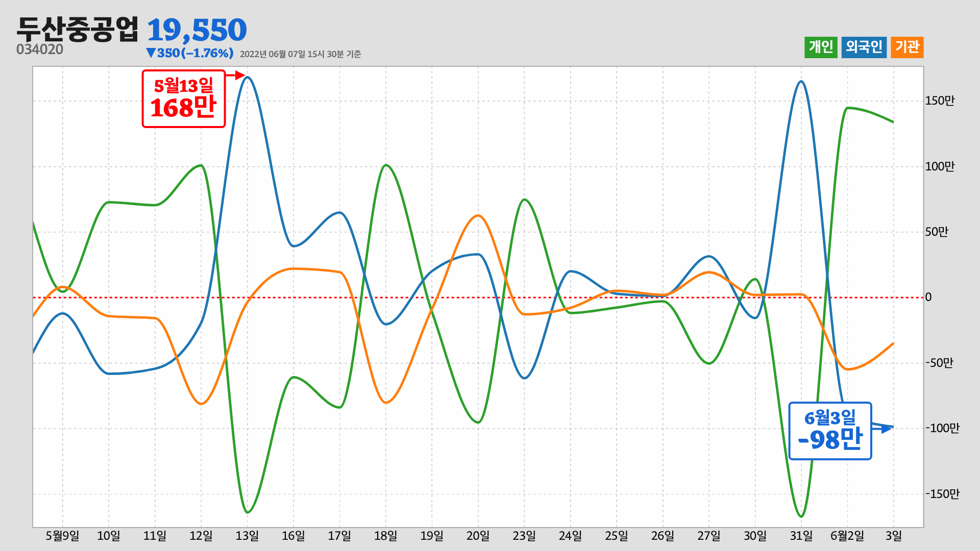The image size is (980, 551).
Task: Click x-axis label 18일
Action: tap(385, 536)
